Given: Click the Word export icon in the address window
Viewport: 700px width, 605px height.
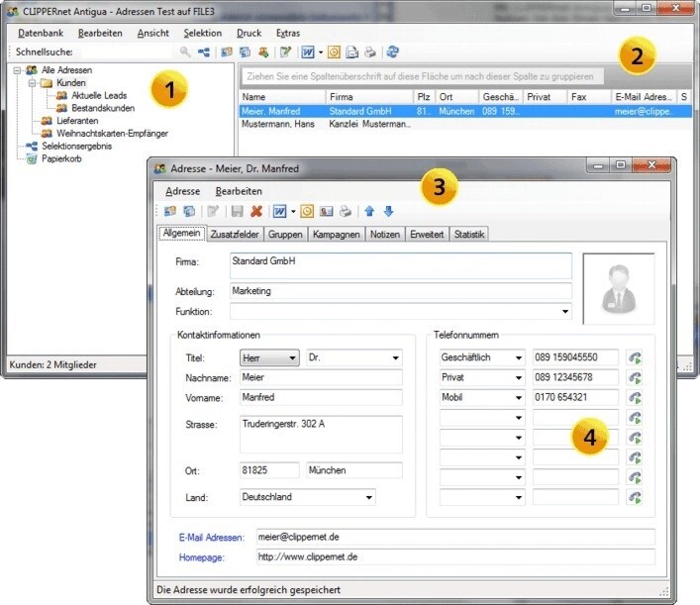Looking at the screenshot, I should [x=279, y=211].
